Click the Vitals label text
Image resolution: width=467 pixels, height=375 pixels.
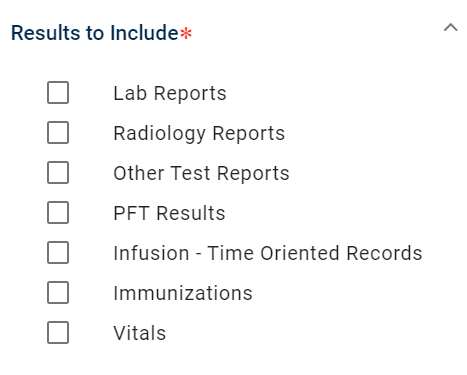click(x=140, y=333)
